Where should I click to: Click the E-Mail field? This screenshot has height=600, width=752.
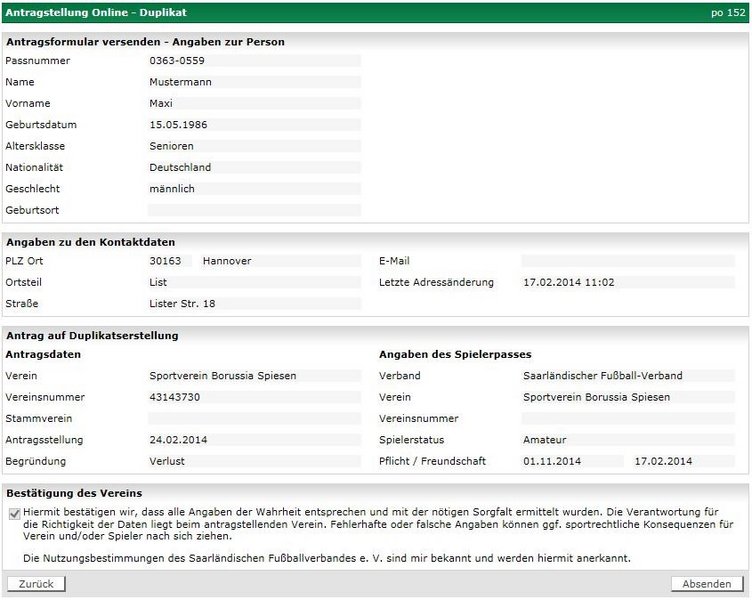tap(628, 261)
